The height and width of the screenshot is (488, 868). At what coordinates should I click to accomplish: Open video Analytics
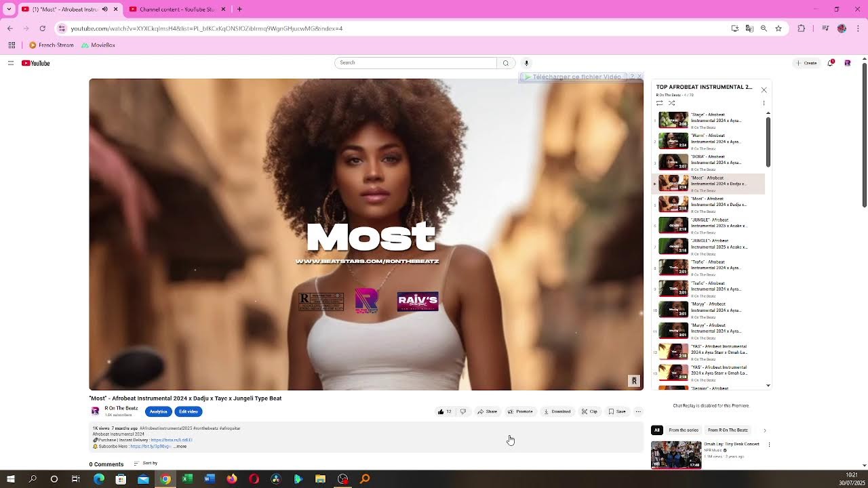click(x=158, y=411)
